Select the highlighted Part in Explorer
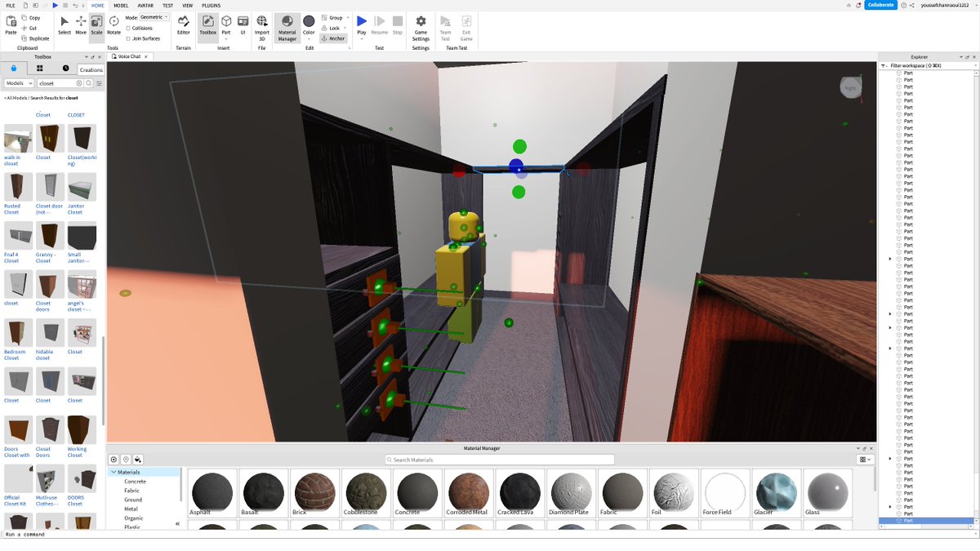Screen dimensions: 980x551 928,521
